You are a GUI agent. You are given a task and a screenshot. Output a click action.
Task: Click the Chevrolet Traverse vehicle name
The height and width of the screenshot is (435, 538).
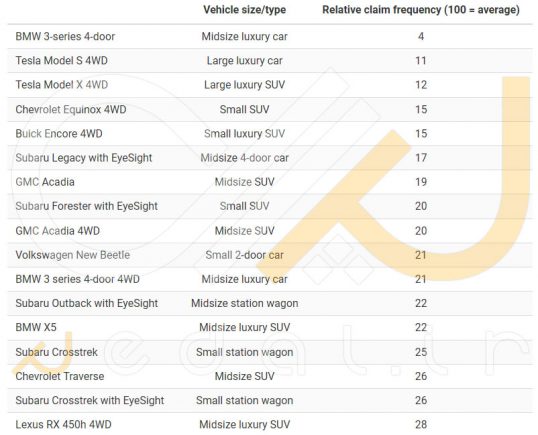[x=60, y=376]
